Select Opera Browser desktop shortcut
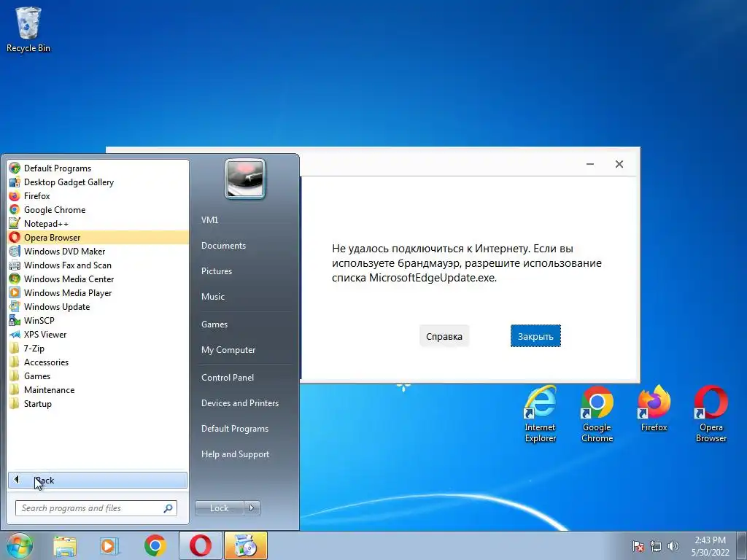Viewport: 747px width, 560px height. [711, 414]
